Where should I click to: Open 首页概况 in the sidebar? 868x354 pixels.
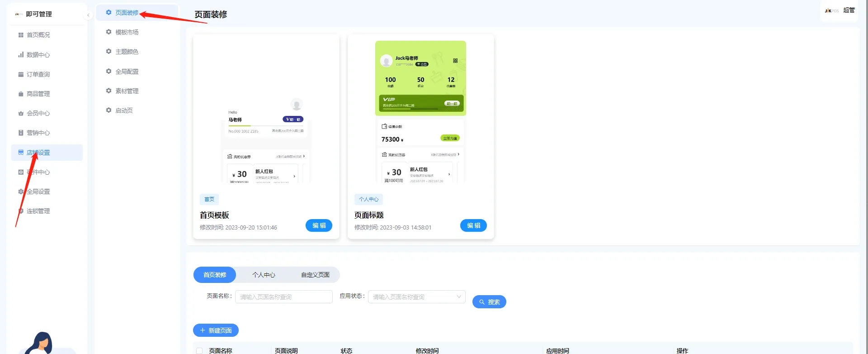38,35
